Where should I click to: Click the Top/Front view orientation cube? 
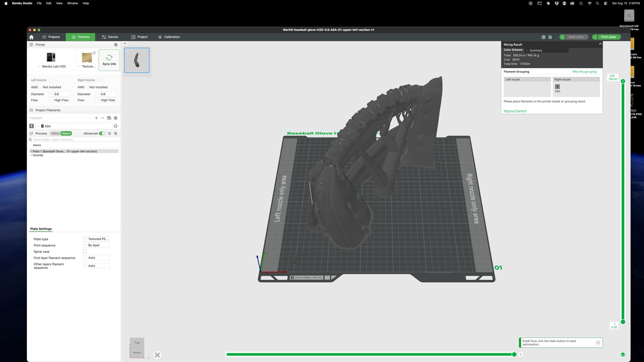pos(137,348)
